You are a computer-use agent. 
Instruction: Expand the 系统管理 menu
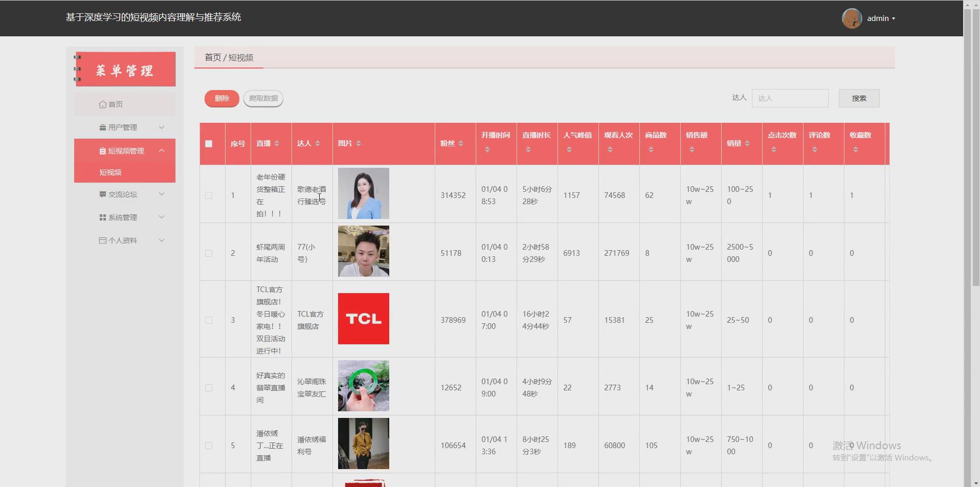[x=162, y=217]
